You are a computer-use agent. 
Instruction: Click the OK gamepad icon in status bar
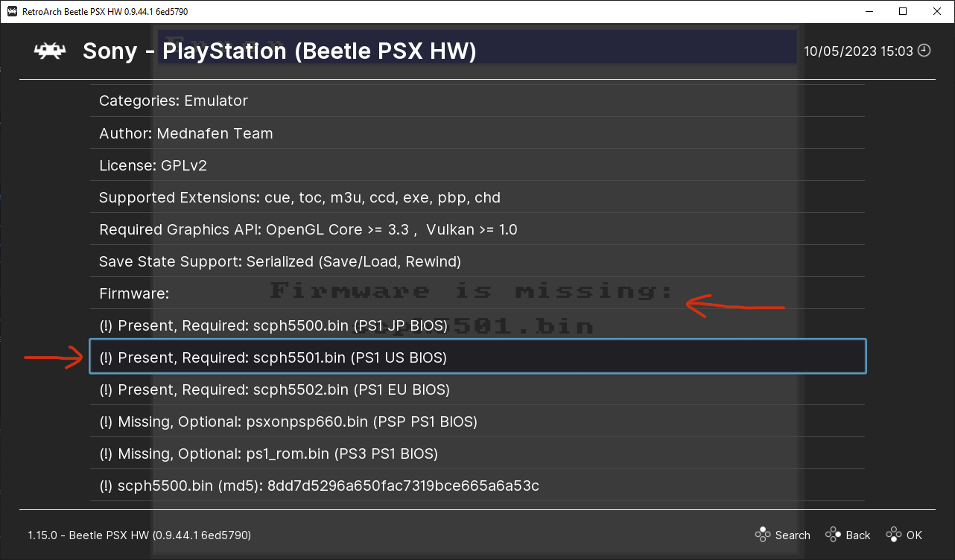click(892, 535)
